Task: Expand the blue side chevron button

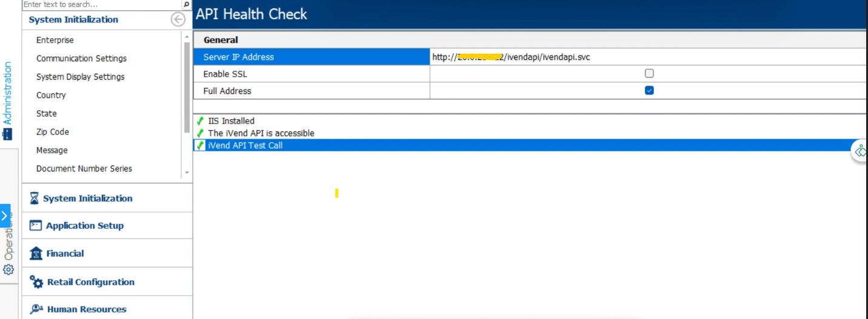Action: pos(5,215)
